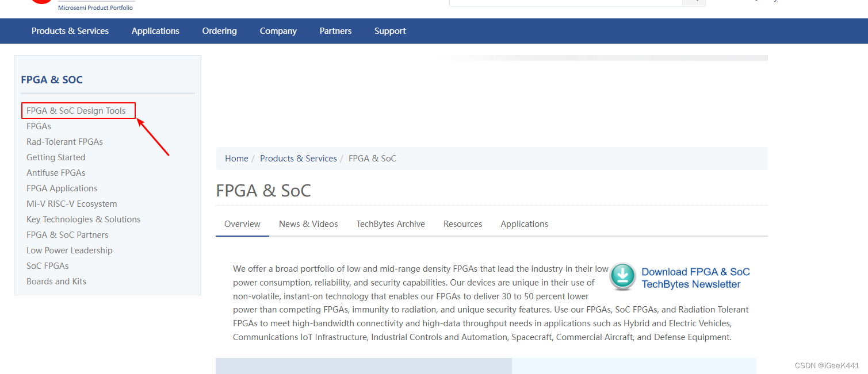Viewport: 868px width, 374px height.
Task: Open SoC FPGAs sidebar link
Action: (x=48, y=266)
